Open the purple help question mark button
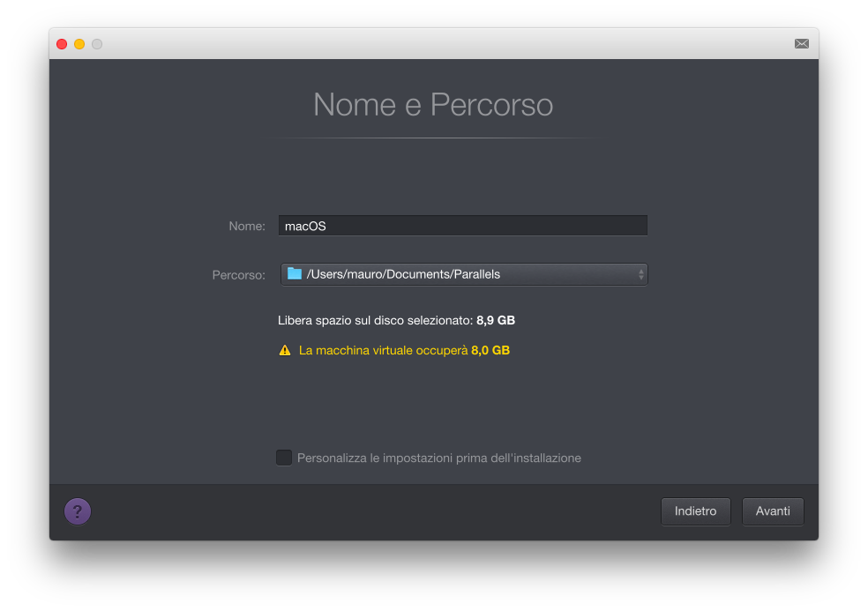 [78, 511]
